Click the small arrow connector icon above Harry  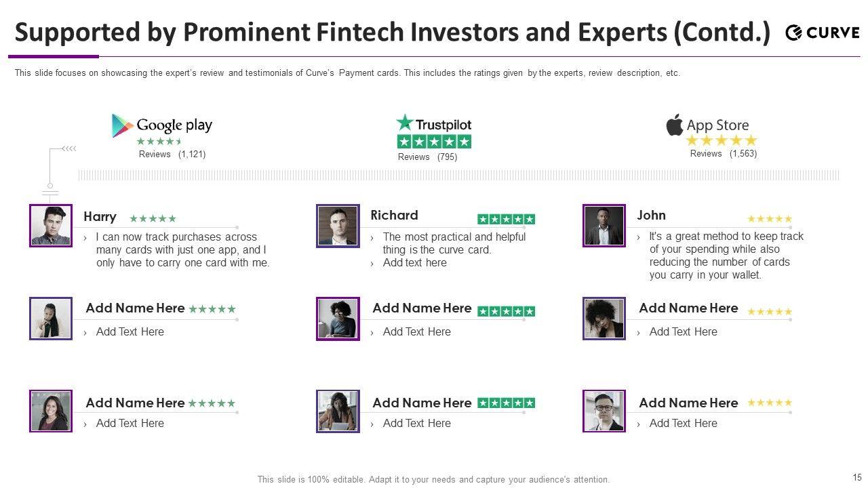click(68, 148)
